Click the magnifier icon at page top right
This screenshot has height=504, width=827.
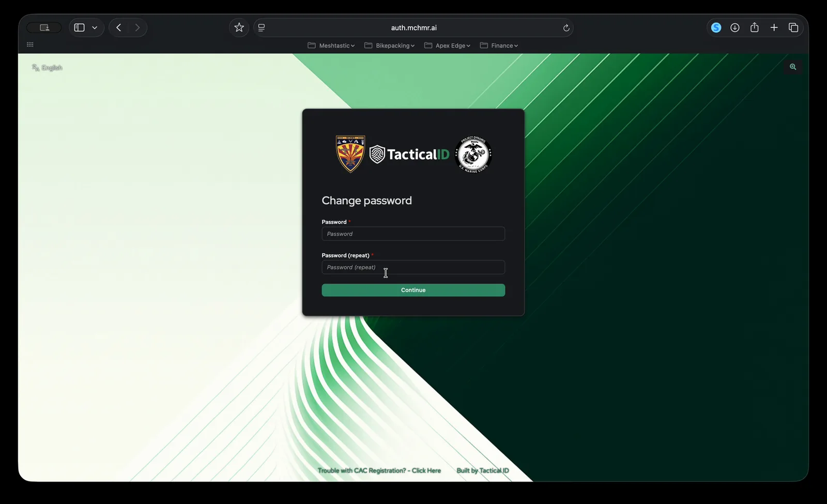point(793,67)
